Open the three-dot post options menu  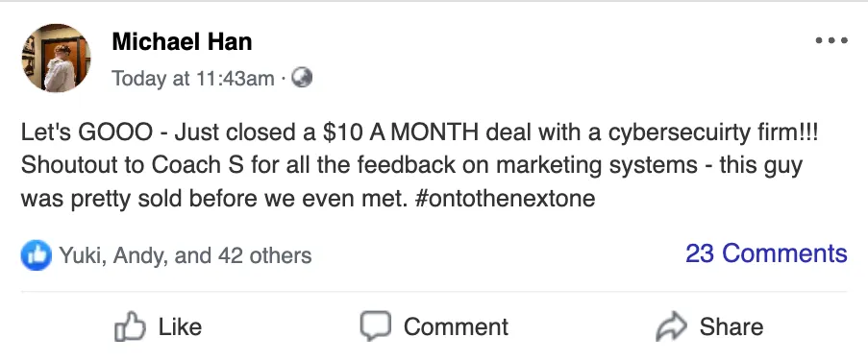(x=831, y=40)
